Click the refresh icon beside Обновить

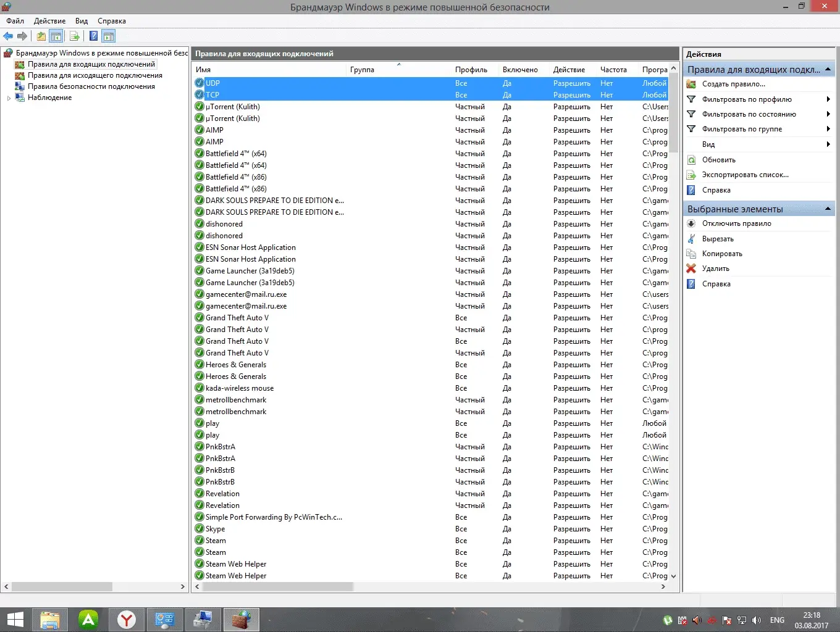point(691,160)
